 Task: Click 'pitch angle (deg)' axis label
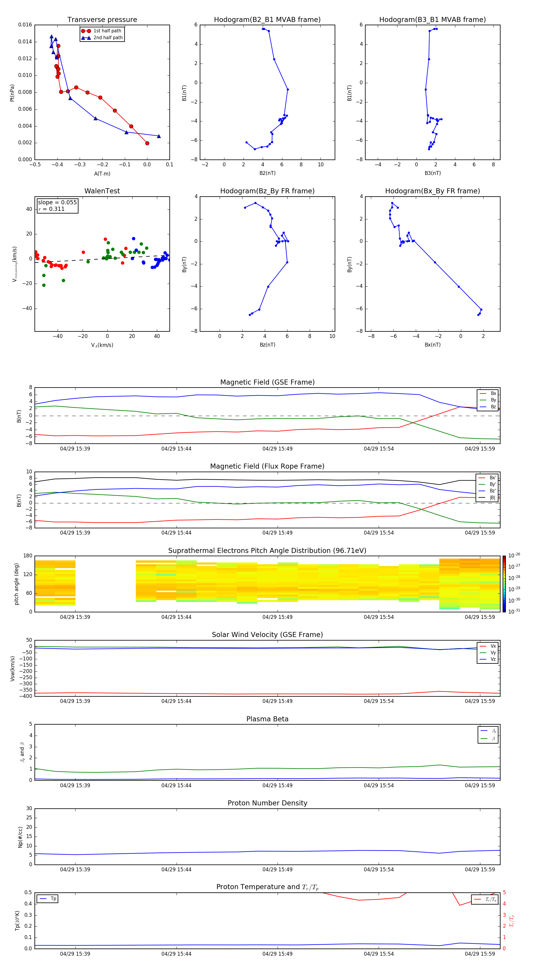point(16,584)
